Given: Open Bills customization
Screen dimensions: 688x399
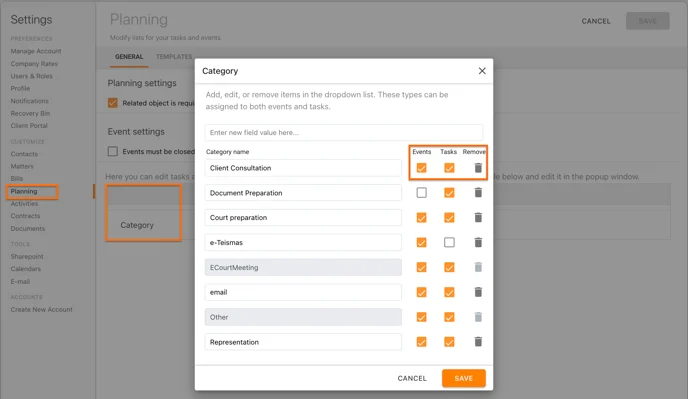Looking at the screenshot, I should point(17,179).
